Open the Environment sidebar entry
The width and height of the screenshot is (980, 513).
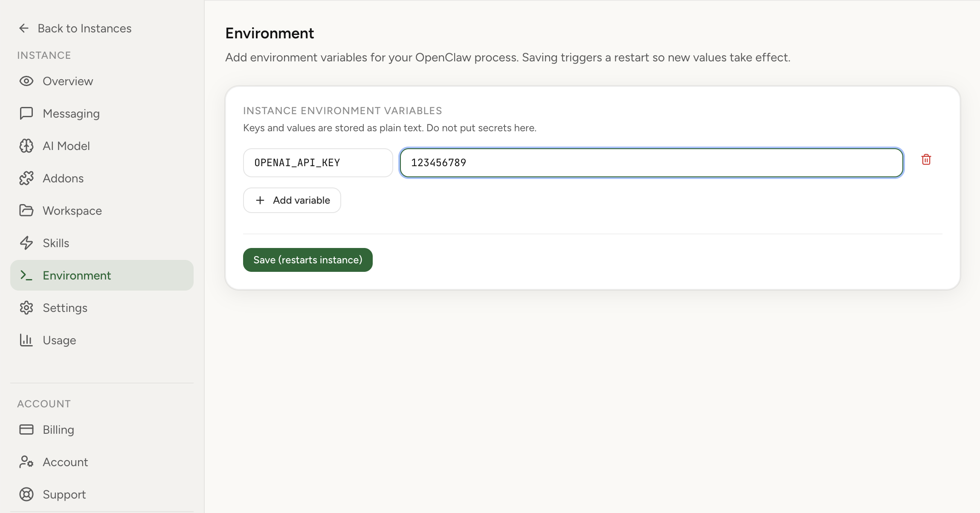[77, 275]
